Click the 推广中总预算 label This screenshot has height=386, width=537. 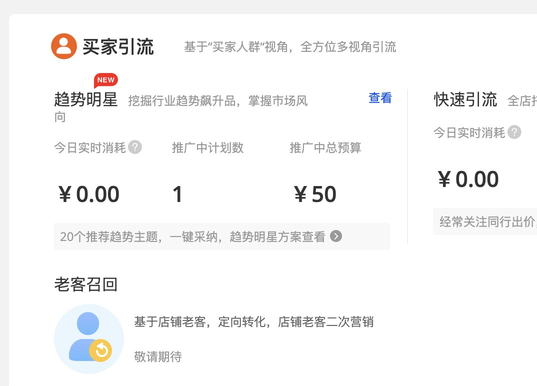(x=325, y=148)
